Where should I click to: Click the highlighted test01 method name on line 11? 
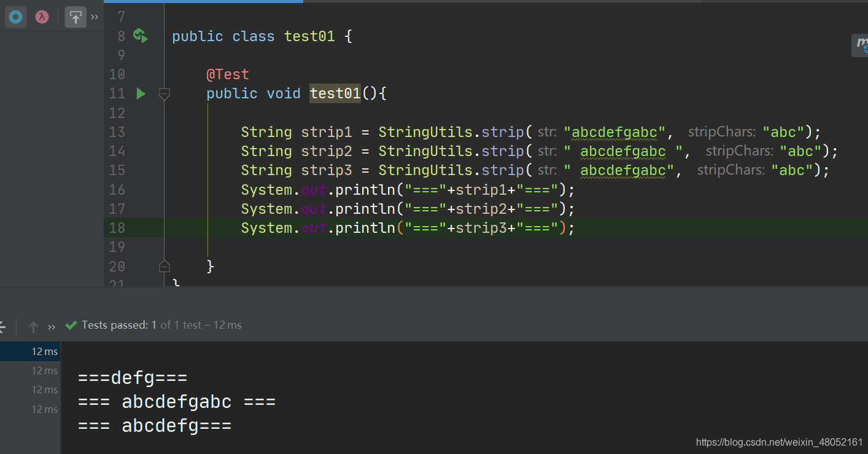click(335, 93)
